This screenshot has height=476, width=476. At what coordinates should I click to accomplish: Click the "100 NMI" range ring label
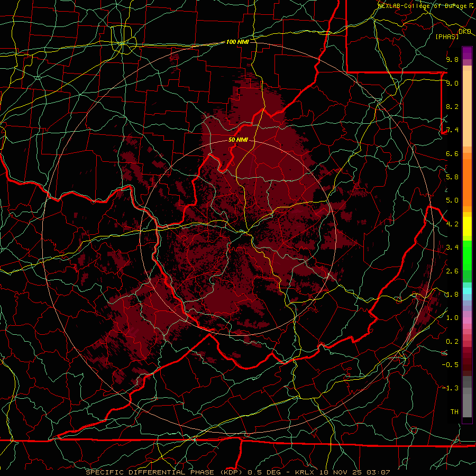point(237,42)
